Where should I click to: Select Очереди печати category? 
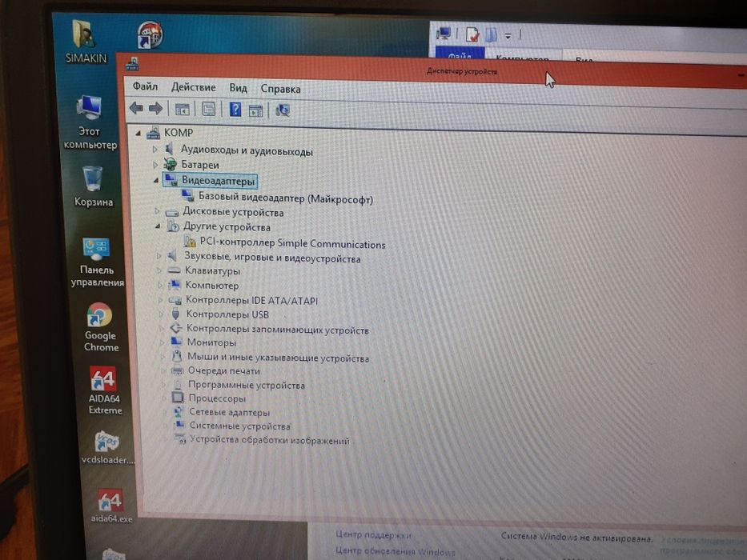coord(224,370)
